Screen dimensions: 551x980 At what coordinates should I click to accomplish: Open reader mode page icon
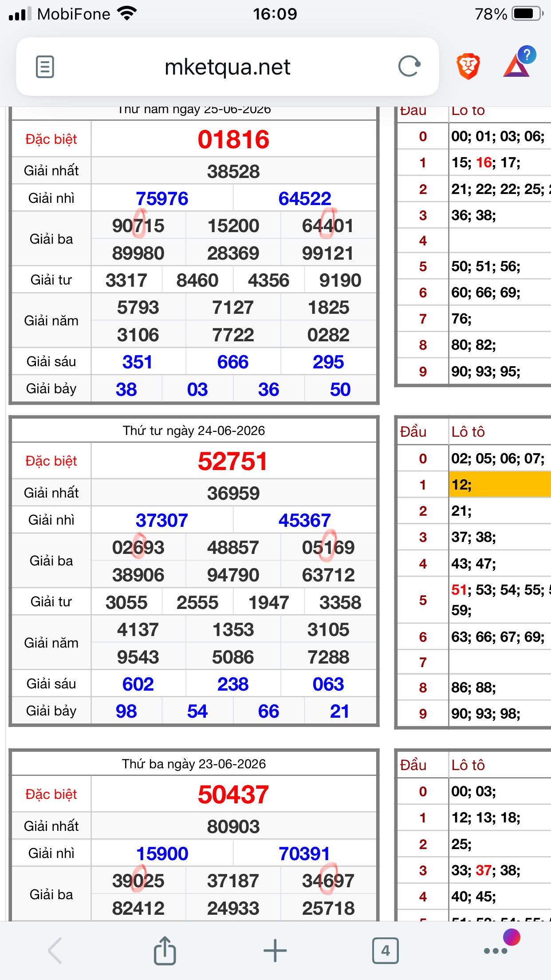[x=45, y=67]
